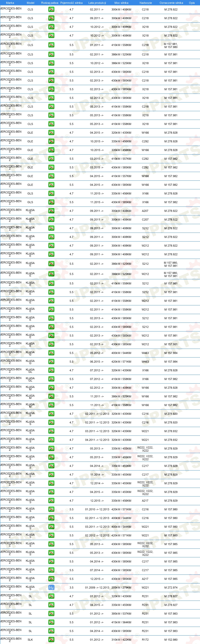Screen dimensions: 200x644
Task: Click the Nadwozie column header
Action: click(x=146, y=3)
